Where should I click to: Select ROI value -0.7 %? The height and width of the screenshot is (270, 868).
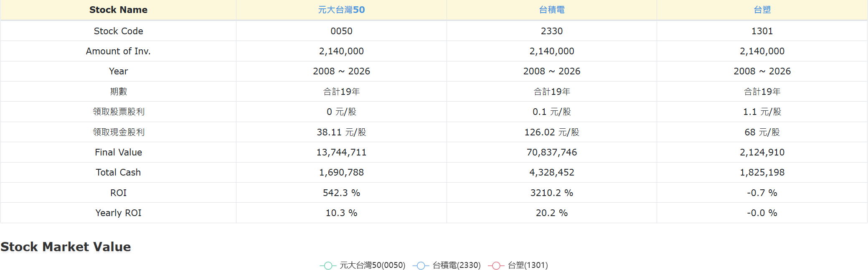[x=762, y=193]
